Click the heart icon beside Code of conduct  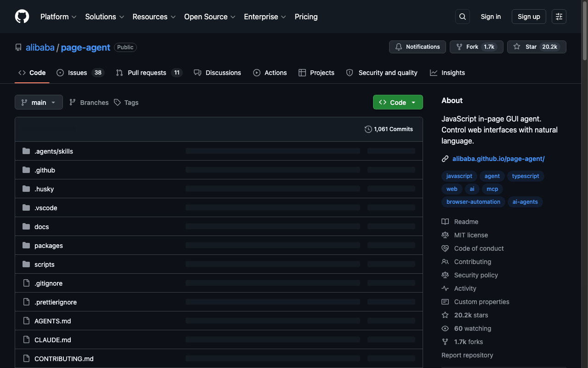tap(445, 248)
